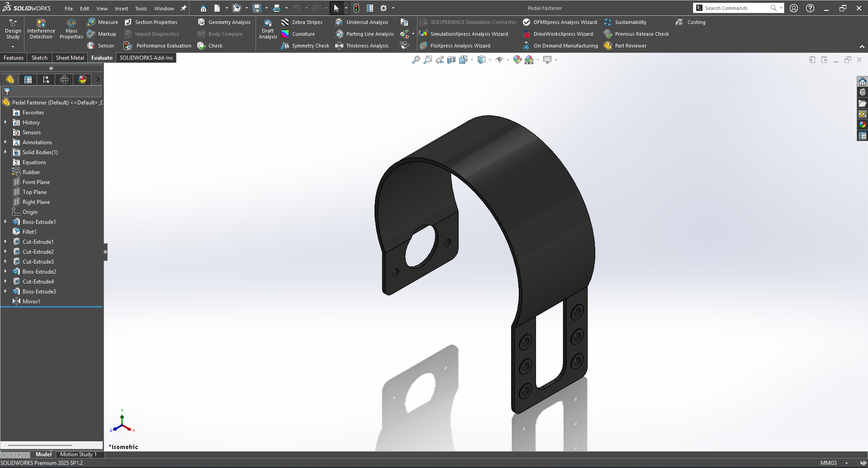Pin the menu bar with pushpin

(184, 8)
